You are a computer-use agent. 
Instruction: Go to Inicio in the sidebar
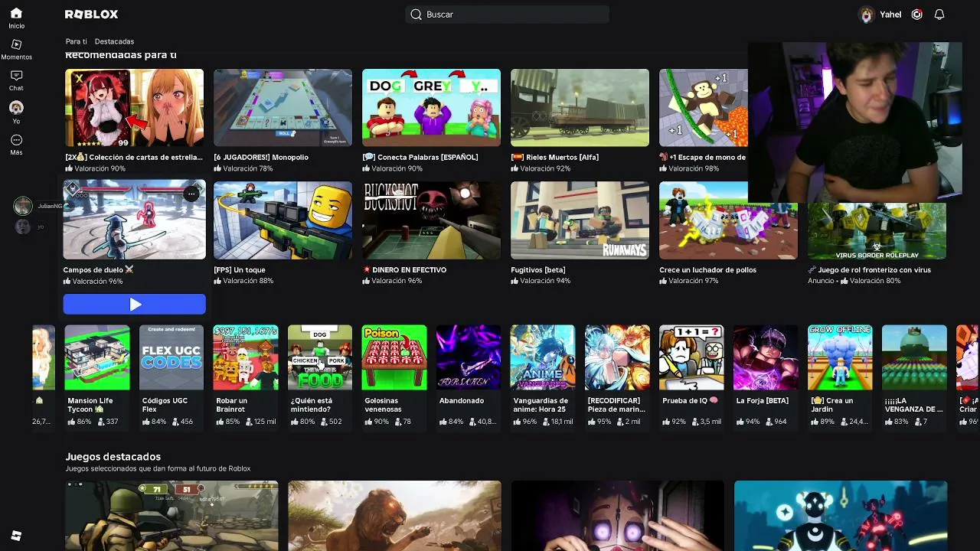click(x=16, y=18)
